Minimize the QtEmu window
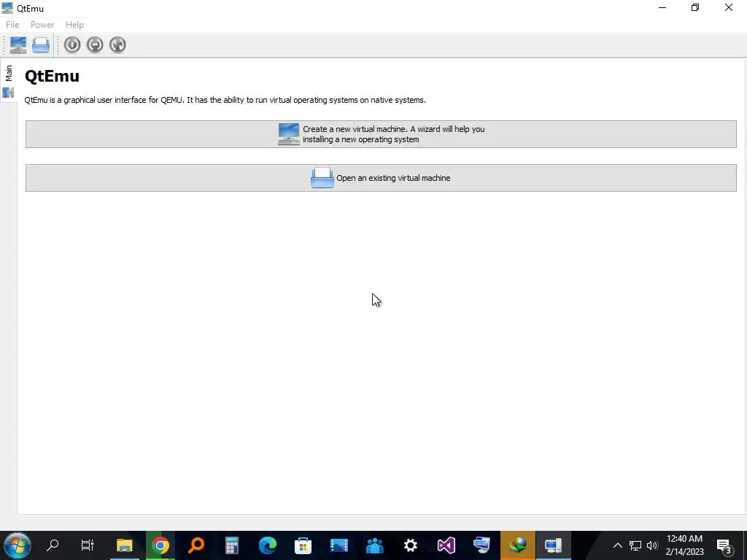The image size is (747, 560). (662, 7)
